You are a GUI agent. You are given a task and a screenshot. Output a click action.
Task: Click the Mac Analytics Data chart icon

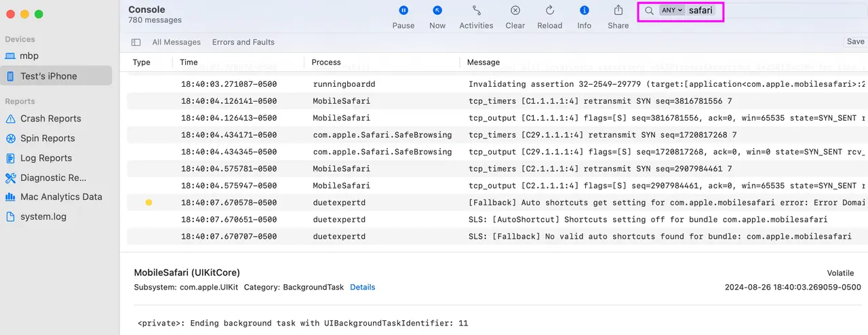pos(10,197)
